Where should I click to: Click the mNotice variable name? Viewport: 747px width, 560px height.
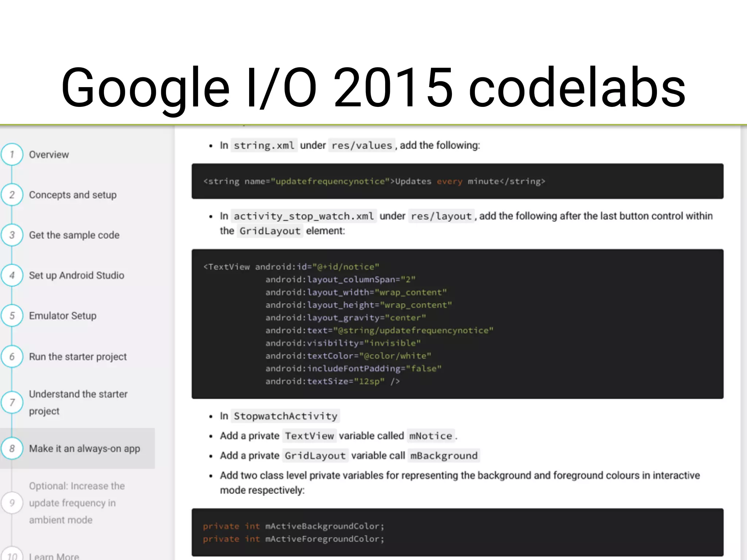(431, 436)
